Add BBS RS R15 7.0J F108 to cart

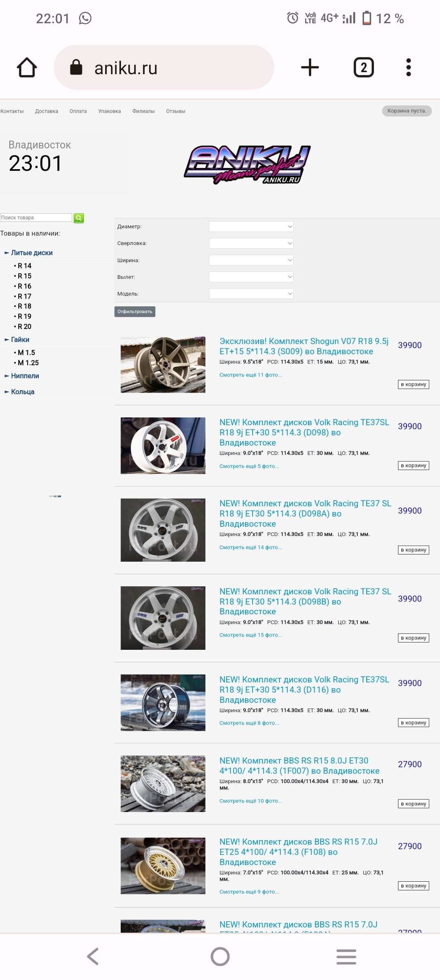[x=414, y=886]
